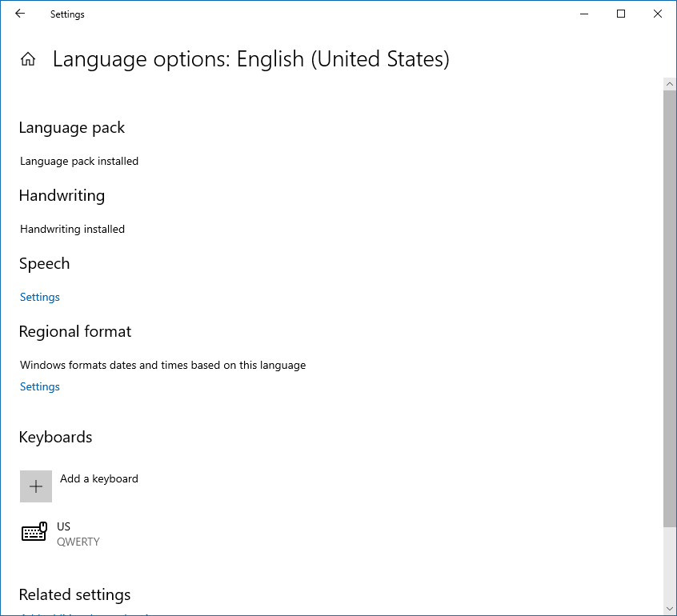Maximize the Settings window
The height and width of the screenshot is (616, 677).
click(621, 14)
